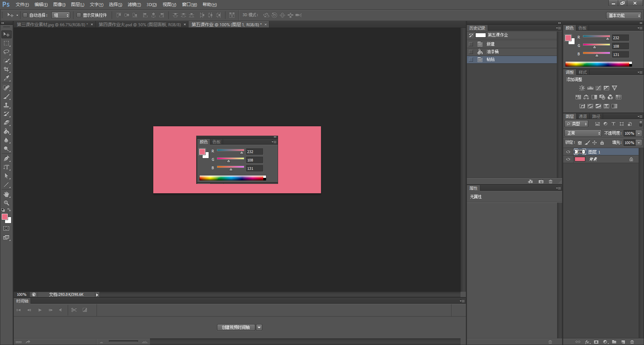Select the Eraser tool
644x345 pixels.
pyautogui.click(x=6, y=123)
